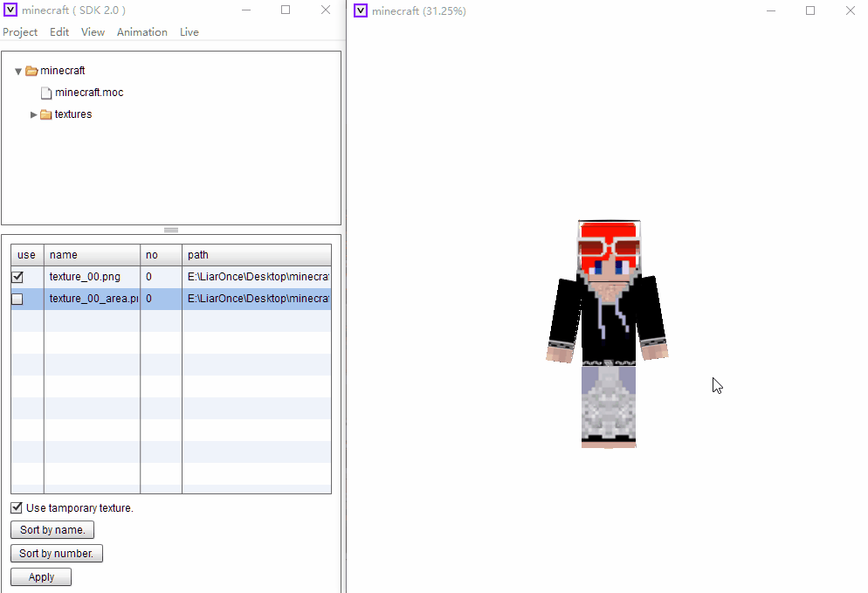The height and width of the screenshot is (593, 868).
Task: Open the Animation menu
Action: coord(141,31)
